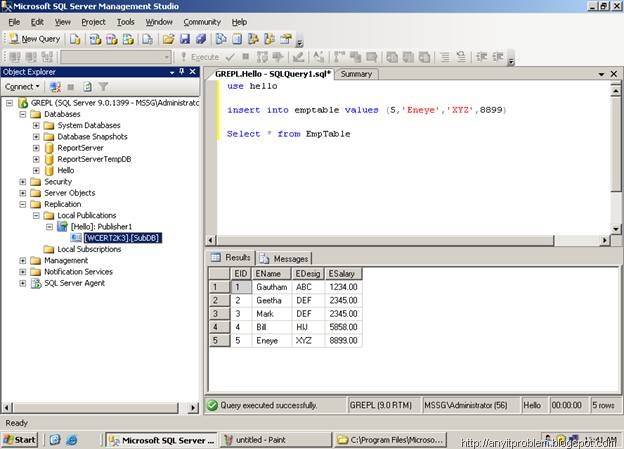Expand the Database Snapshots folder
Image resolution: width=624 pixels, height=449 pixels.
click(x=36, y=137)
